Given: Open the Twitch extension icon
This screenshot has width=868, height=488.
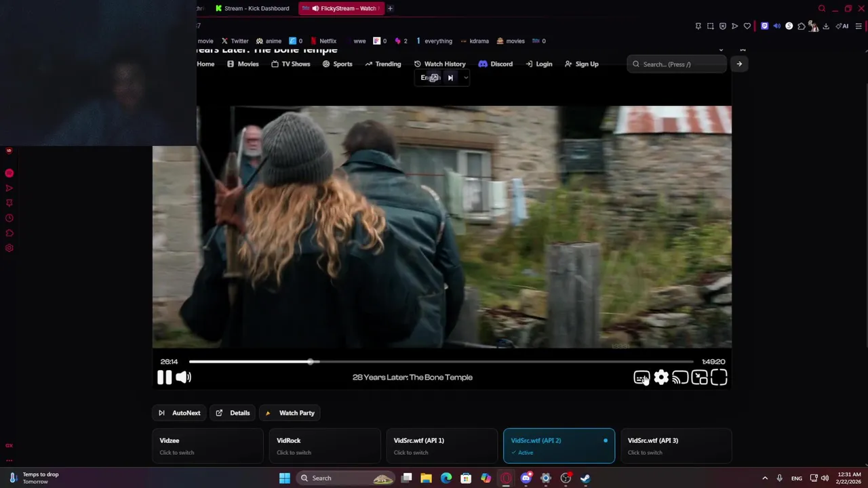Looking at the screenshot, I should [764, 26].
